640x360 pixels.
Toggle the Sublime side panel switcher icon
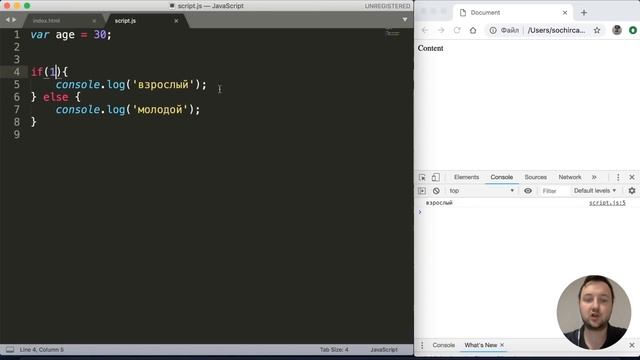pos(10,350)
